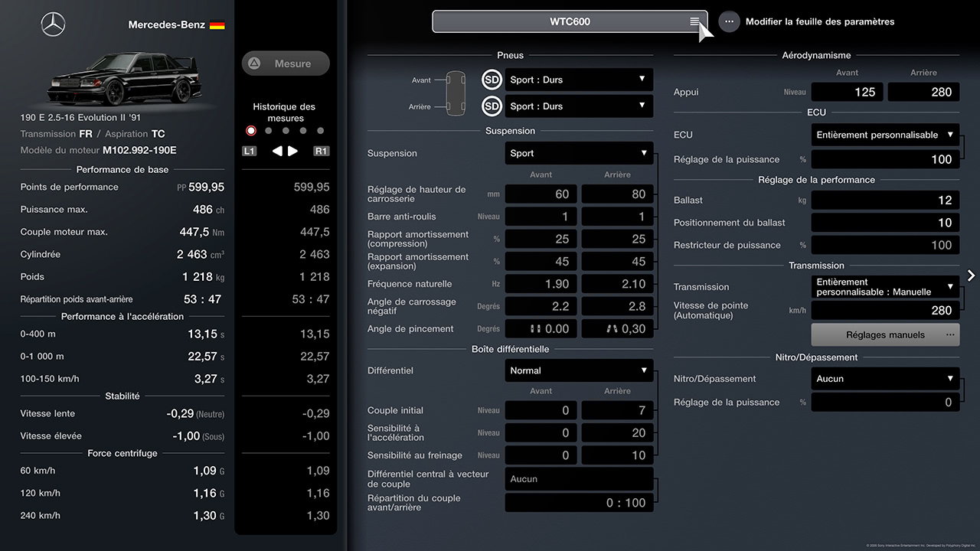This screenshot has height=551, width=980.
Task: Click the triangle icon on Mesure
Action: click(254, 64)
